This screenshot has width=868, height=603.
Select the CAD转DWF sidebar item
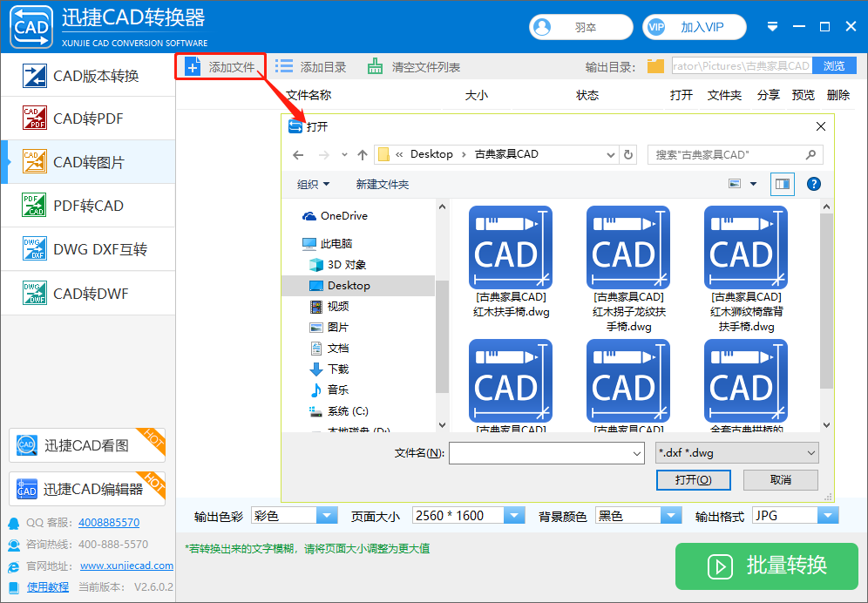click(88, 293)
